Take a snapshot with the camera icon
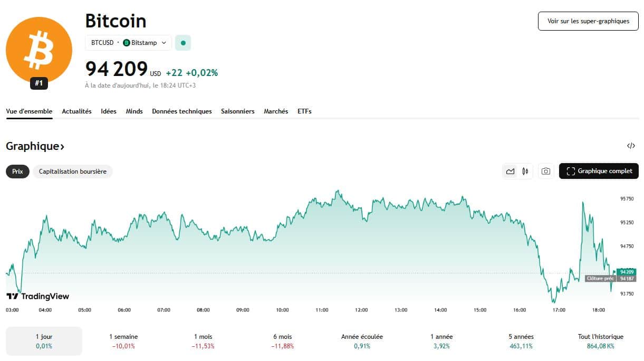 point(546,171)
